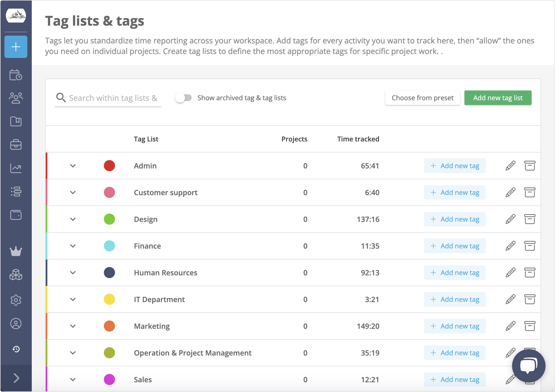Click Add new tag list button
This screenshot has width=555, height=392.
pyautogui.click(x=498, y=98)
